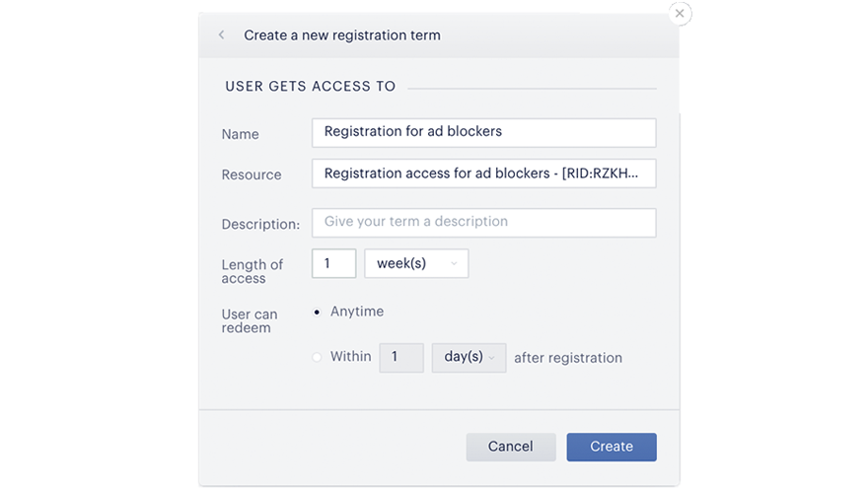Click the Anytime label text
Image resolution: width=868 pixels, height=489 pixels.
coord(357,312)
